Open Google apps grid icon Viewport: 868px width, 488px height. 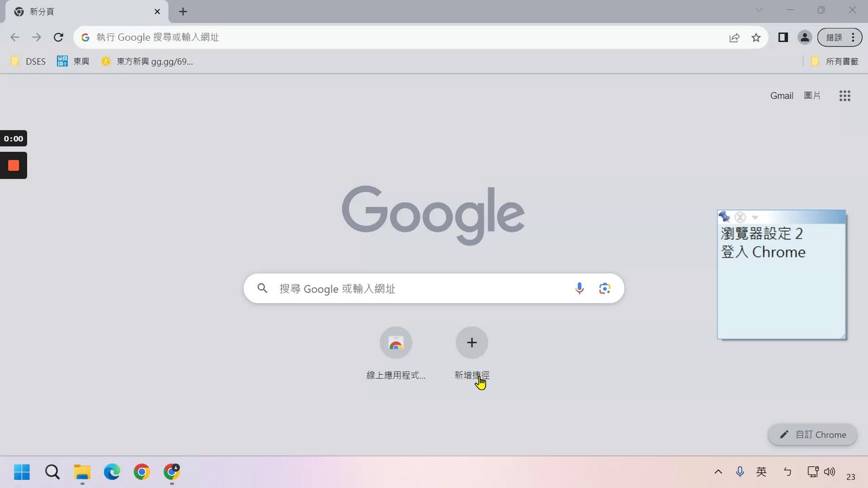pyautogui.click(x=844, y=96)
